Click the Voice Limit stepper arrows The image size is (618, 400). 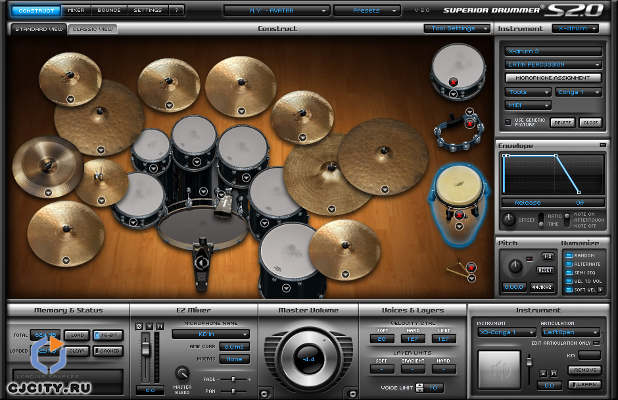pos(420,387)
